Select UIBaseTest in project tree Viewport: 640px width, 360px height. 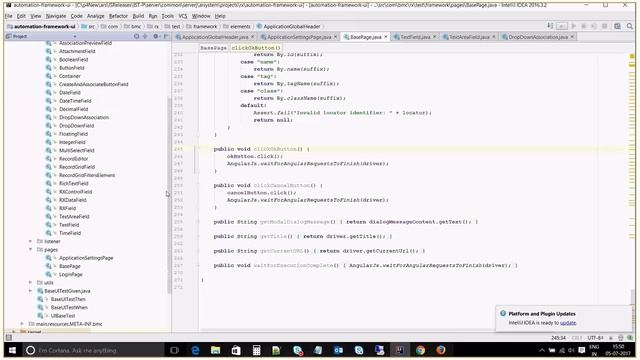pyautogui.click(x=63, y=316)
